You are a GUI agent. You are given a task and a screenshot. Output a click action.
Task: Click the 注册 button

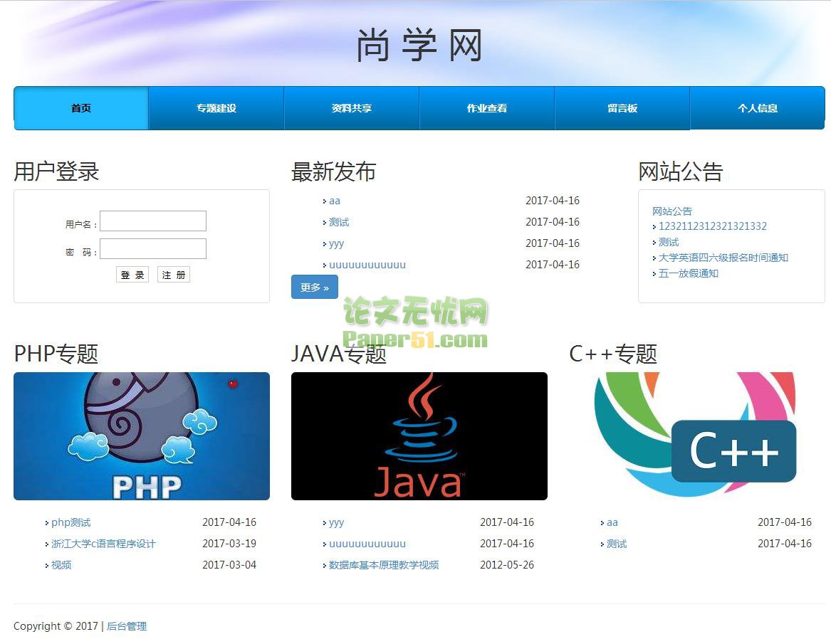click(173, 275)
